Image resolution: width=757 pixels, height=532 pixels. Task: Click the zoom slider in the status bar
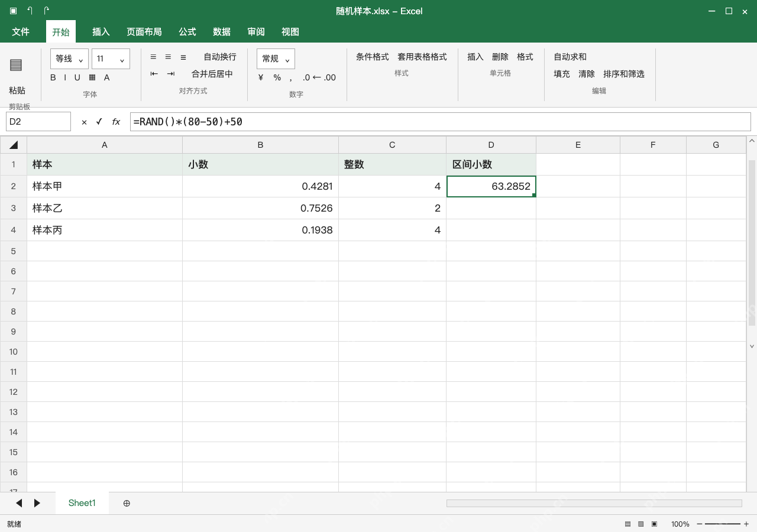[723, 524]
